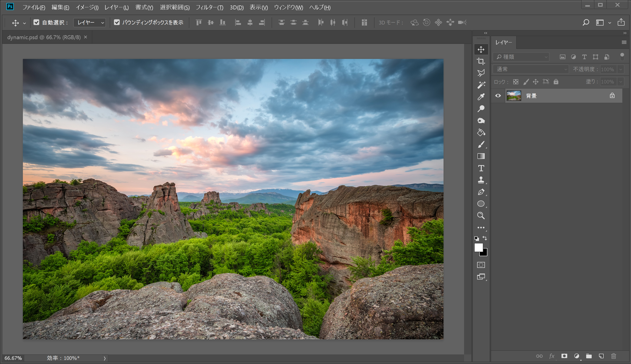Click the 背景 layer thumbnail
Image resolution: width=631 pixels, height=364 pixels.
coord(514,96)
